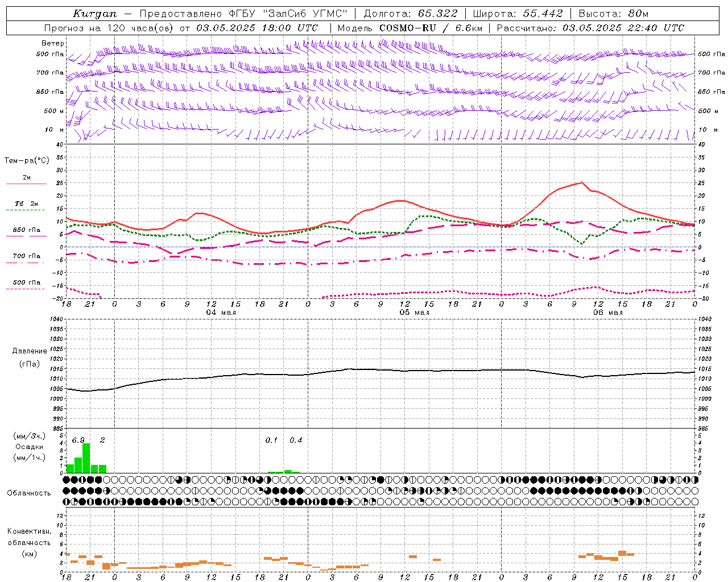The image size is (728, 582).
Task: Click the "0.1" precipitation total value
Action: point(272,440)
